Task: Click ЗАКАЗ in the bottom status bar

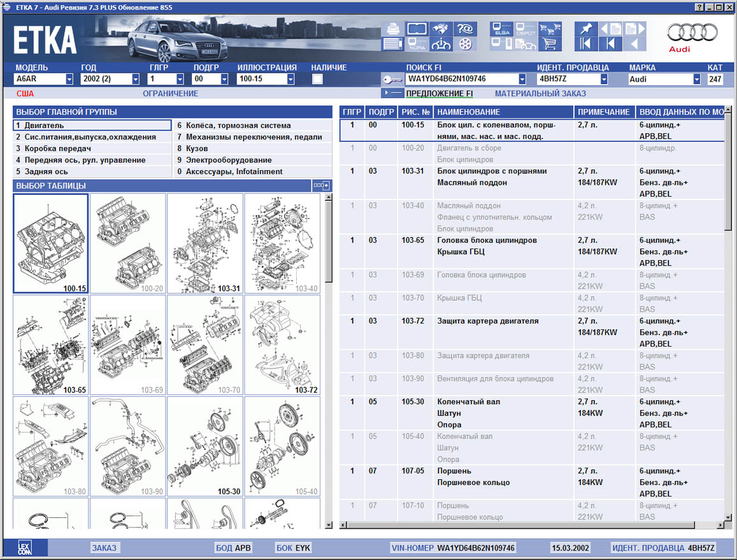Action: [x=104, y=548]
